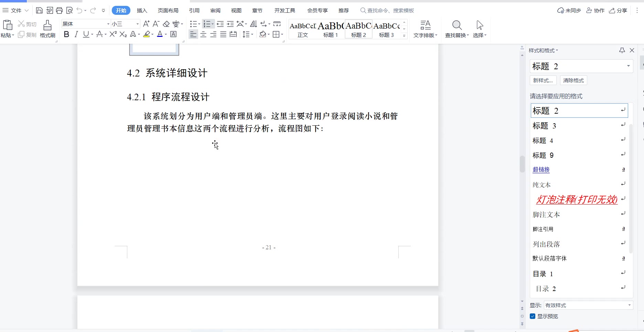Toggle Character border icon
Image resolution: width=644 pixels, height=332 pixels.
(174, 34)
